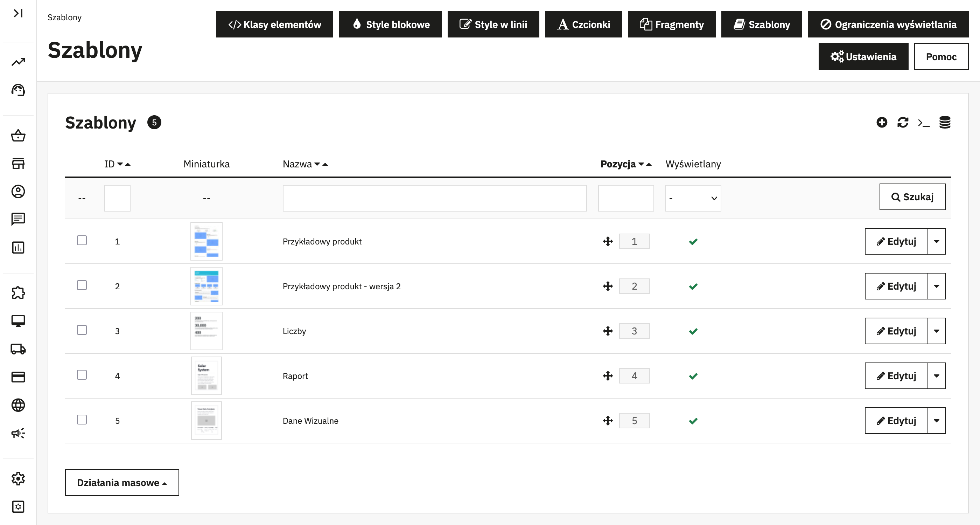Image resolution: width=980 pixels, height=525 pixels.
Task: Tick the checkbox for Raport template
Action: 82,375
